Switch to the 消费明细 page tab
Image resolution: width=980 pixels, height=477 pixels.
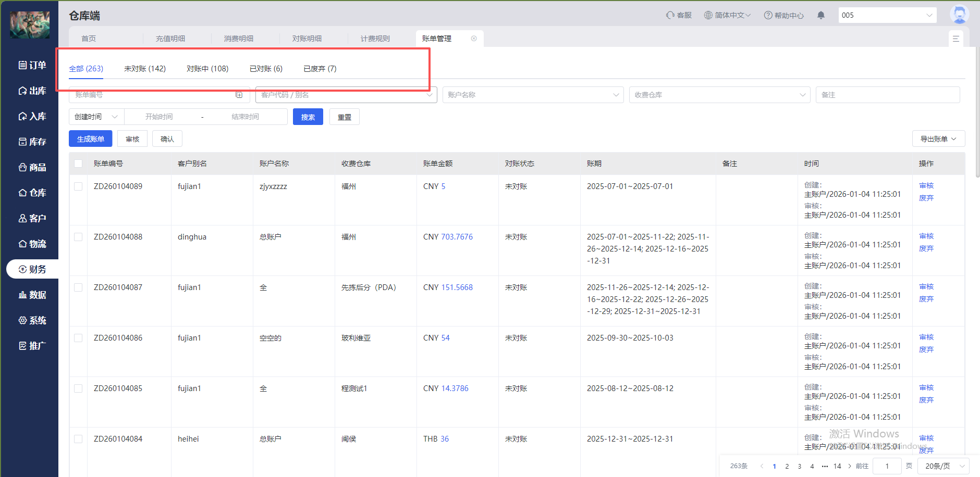tap(239, 39)
